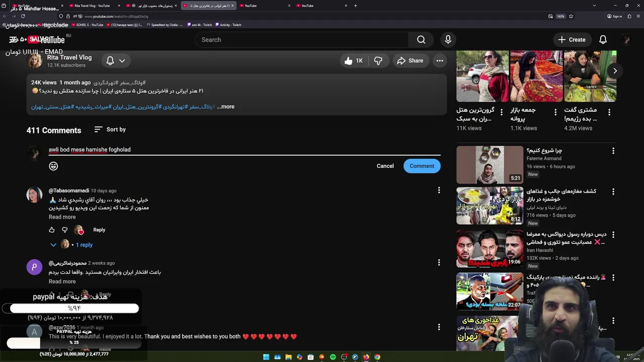Expand محمودرضاکریمی comment with Read more
Image resolution: width=644 pixels, height=362 pixels.
(62, 282)
